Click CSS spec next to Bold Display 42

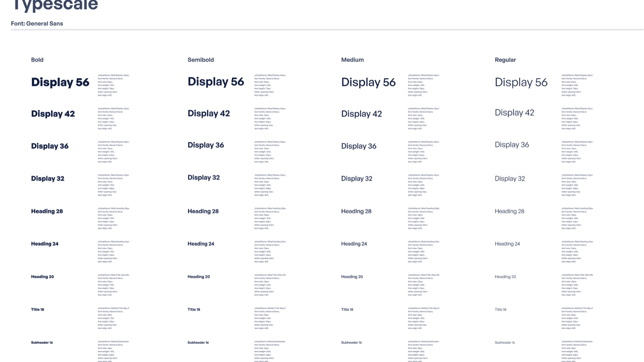pyautogui.click(x=113, y=119)
